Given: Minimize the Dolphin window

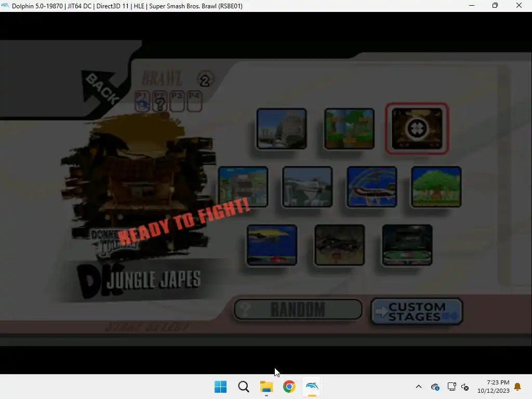Looking at the screenshot, I should (x=472, y=6).
